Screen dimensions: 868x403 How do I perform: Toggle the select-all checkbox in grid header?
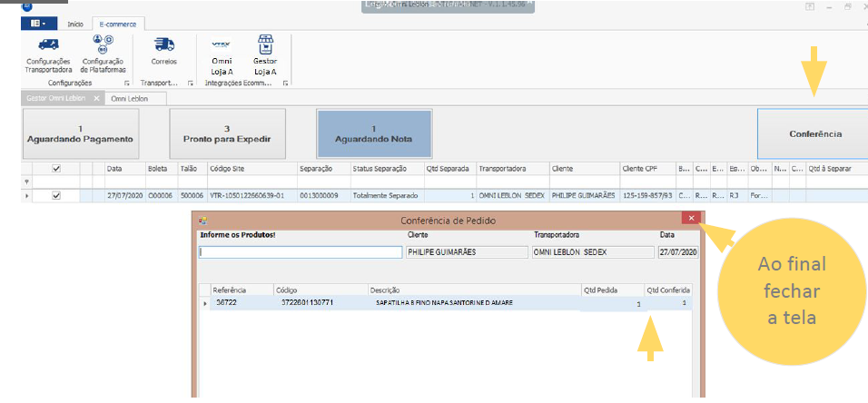click(x=56, y=169)
